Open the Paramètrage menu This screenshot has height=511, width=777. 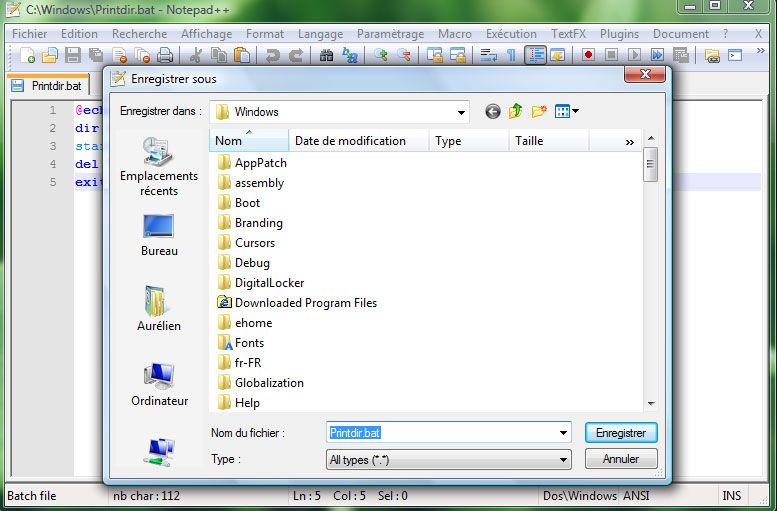(x=390, y=34)
